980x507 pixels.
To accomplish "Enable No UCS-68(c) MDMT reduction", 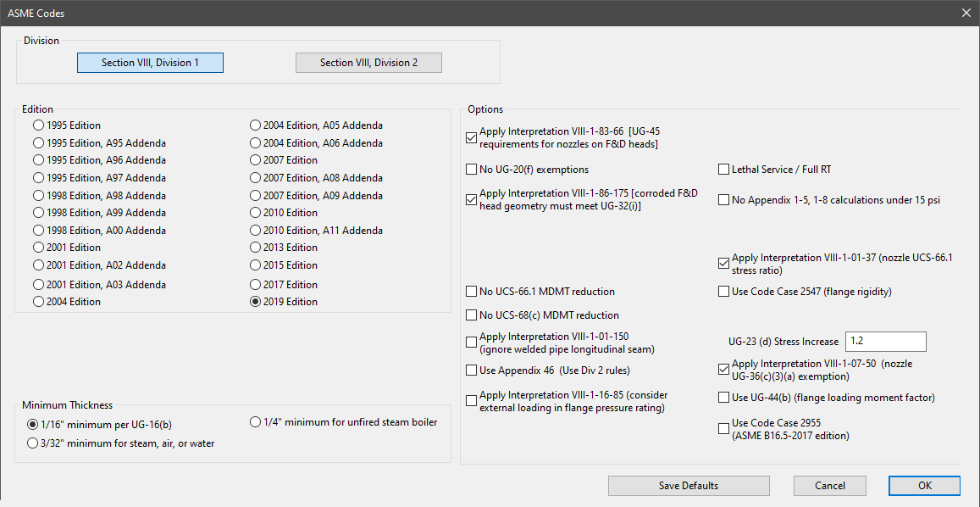I will click(472, 315).
